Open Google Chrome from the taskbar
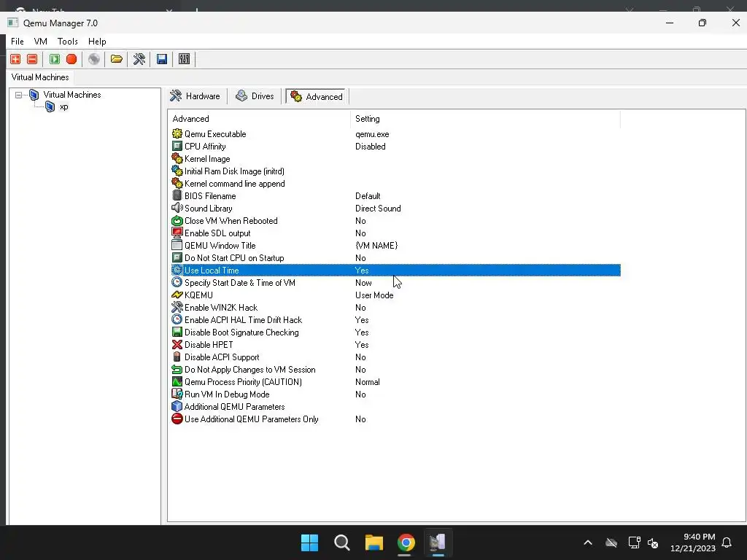This screenshot has width=747, height=560. point(406,542)
